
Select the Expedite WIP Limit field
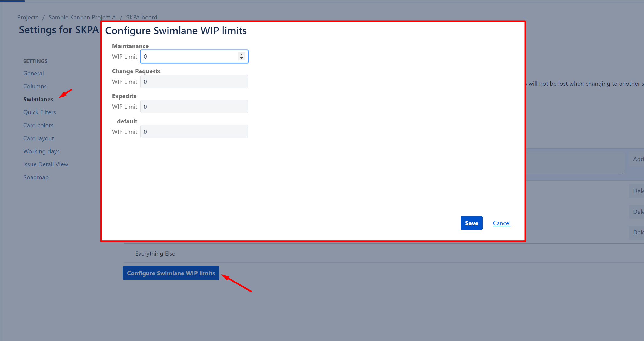coord(194,107)
